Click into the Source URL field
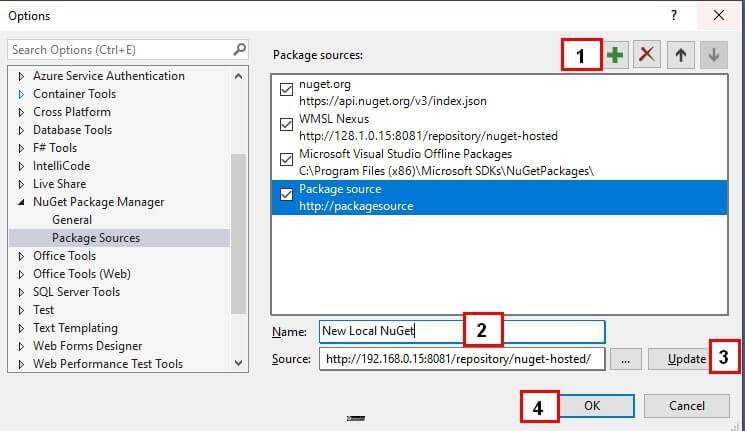The width and height of the screenshot is (745, 431). [x=462, y=359]
